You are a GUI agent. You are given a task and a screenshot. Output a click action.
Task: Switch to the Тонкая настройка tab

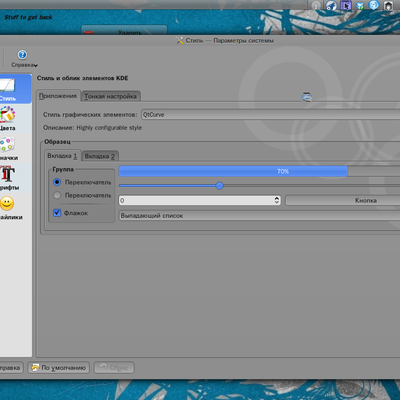click(111, 96)
